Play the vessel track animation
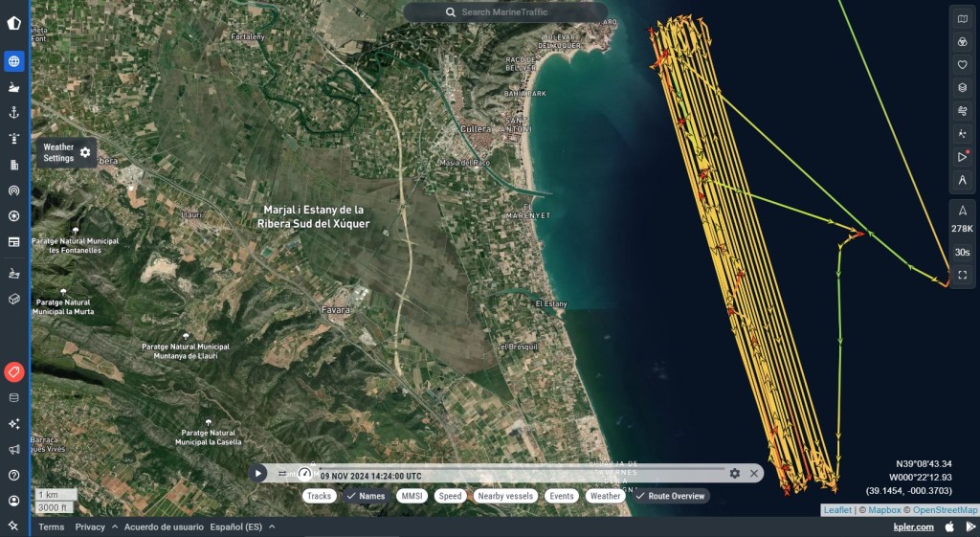Image resolution: width=980 pixels, height=537 pixels. pyautogui.click(x=258, y=473)
